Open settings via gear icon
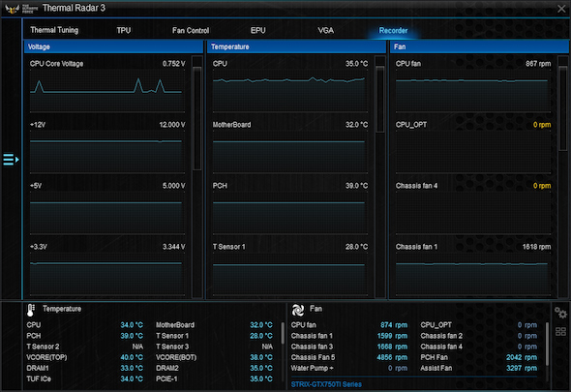This screenshot has height=392, width=571. [560, 313]
